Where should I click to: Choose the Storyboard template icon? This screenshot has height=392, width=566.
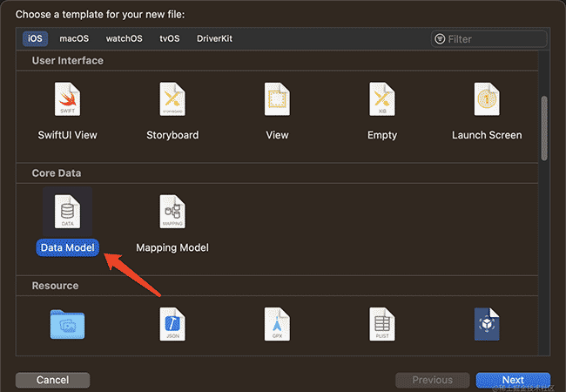(x=172, y=99)
